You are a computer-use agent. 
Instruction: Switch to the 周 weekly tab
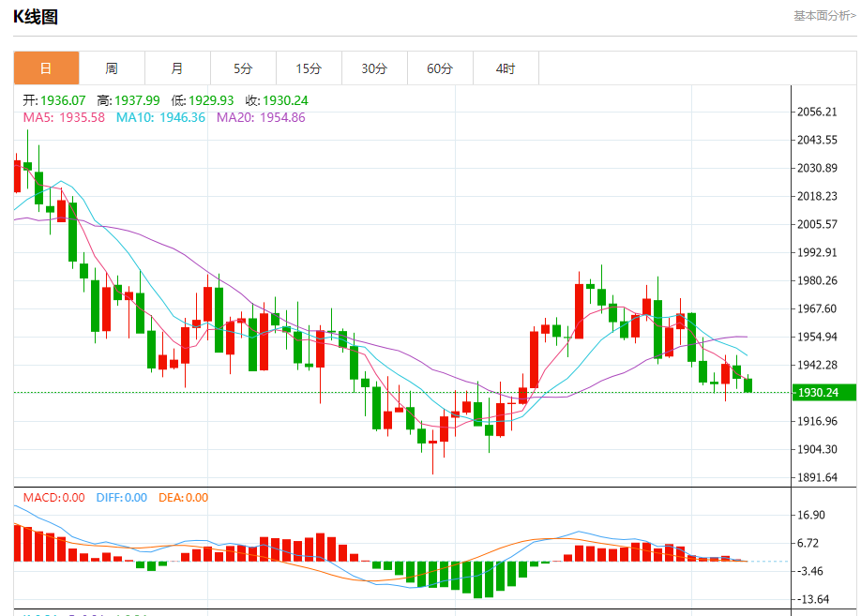(112, 68)
